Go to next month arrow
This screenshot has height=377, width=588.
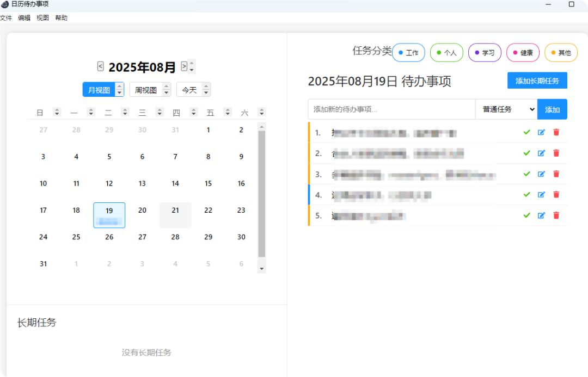click(x=184, y=66)
